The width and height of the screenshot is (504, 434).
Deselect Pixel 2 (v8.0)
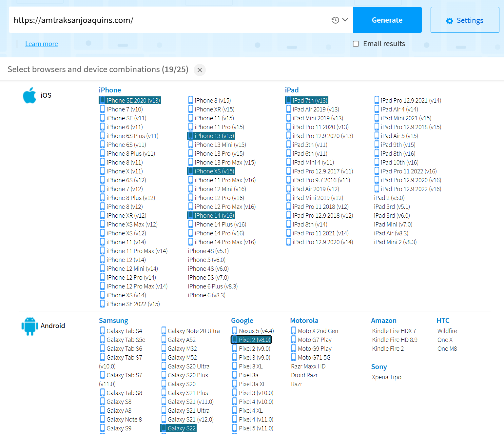[251, 340]
